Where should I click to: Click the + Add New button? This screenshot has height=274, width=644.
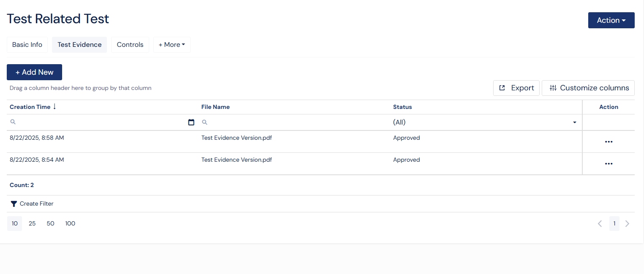point(34,72)
